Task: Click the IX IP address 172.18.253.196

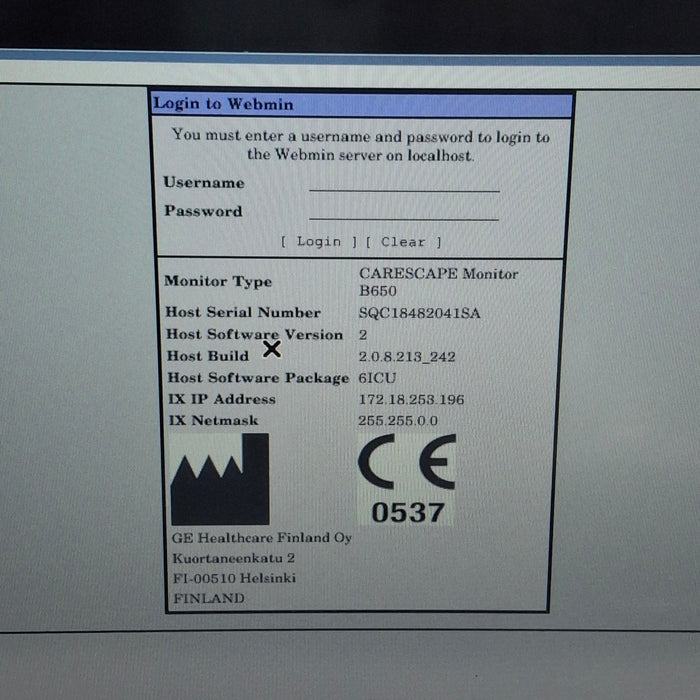Action: 411,399
